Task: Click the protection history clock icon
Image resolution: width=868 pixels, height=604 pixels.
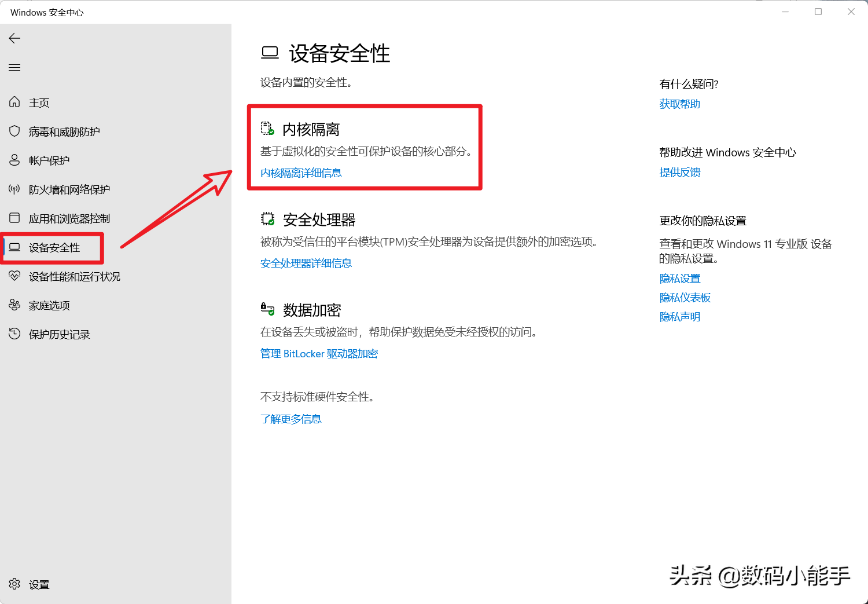Action: [x=14, y=334]
